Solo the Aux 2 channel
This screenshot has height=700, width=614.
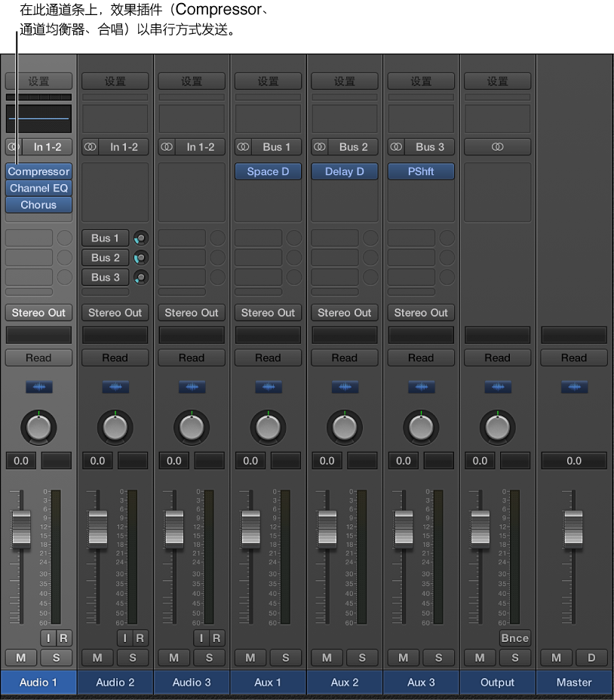(x=362, y=658)
